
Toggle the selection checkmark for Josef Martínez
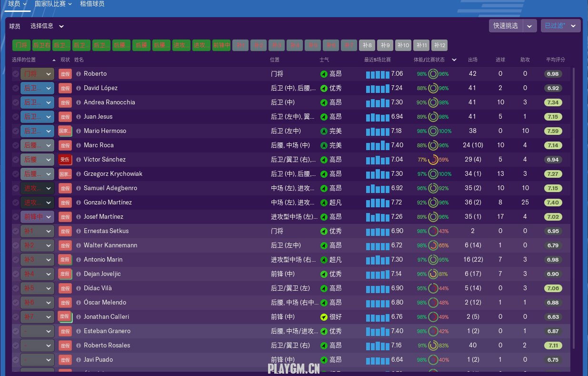(16, 217)
